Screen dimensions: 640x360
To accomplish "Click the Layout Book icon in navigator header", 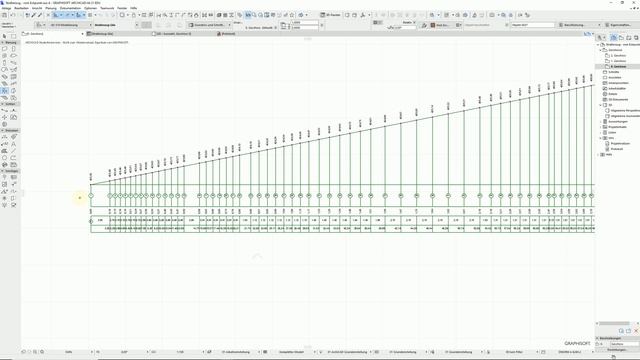I will point(629,38).
